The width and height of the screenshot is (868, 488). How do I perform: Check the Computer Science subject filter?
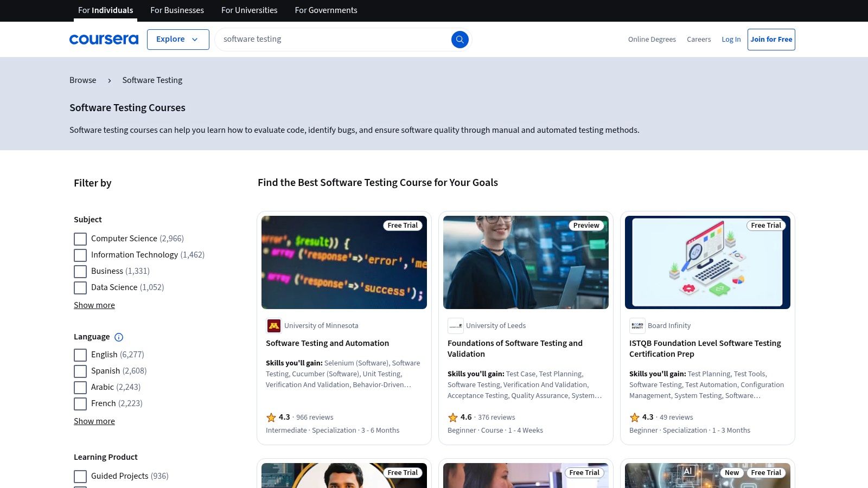(80, 239)
